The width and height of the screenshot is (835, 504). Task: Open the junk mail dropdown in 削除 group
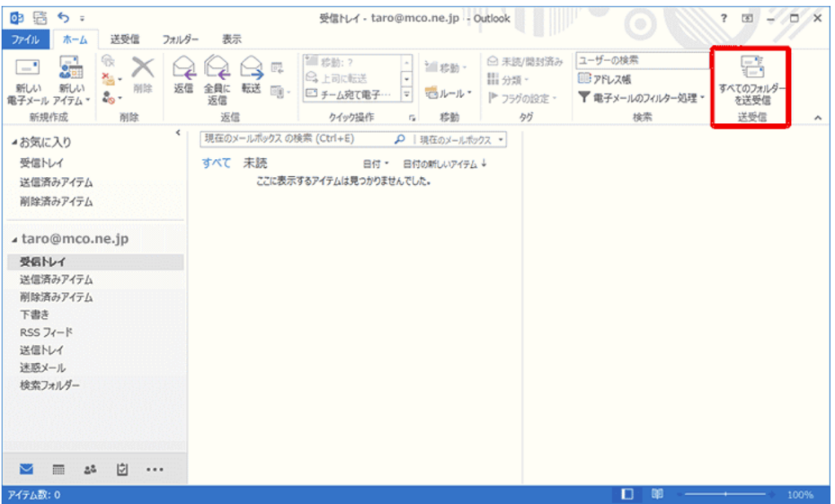point(112,98)
